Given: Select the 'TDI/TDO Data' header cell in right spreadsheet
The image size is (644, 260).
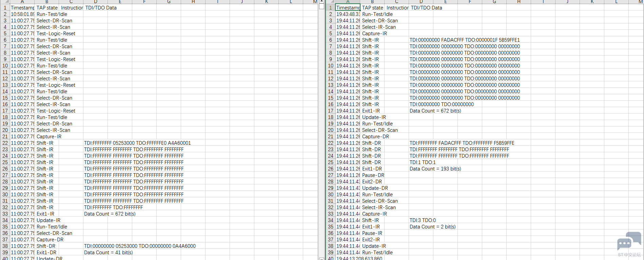Looking at the screenshot, I should [426, 7].
